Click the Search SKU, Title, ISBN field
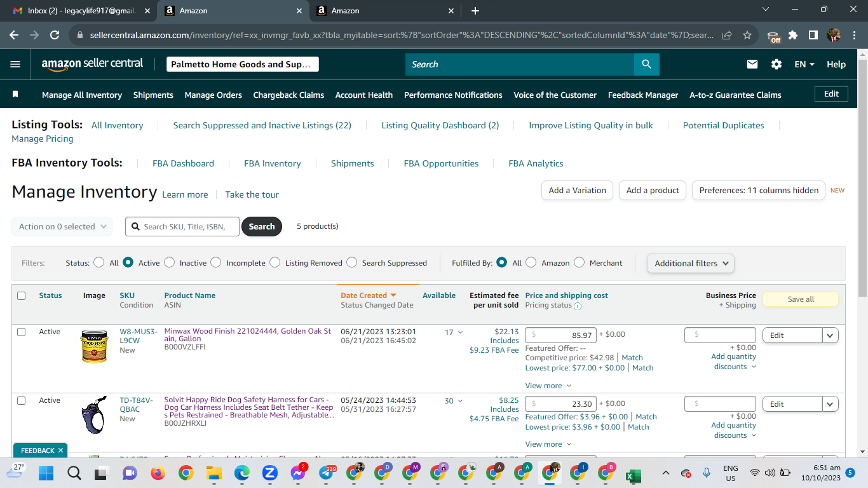The height and width of the screenshot is (488, 868). 182,226
